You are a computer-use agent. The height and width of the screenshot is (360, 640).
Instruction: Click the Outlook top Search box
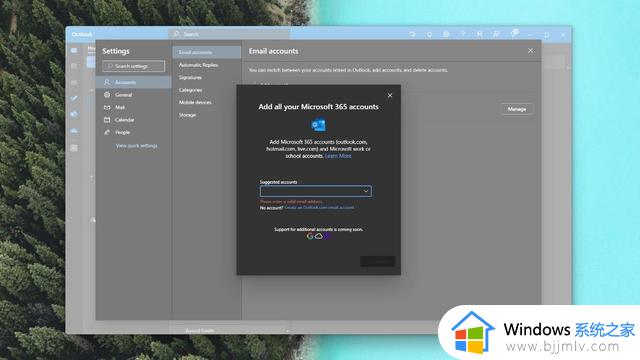(x=229, y=34)
